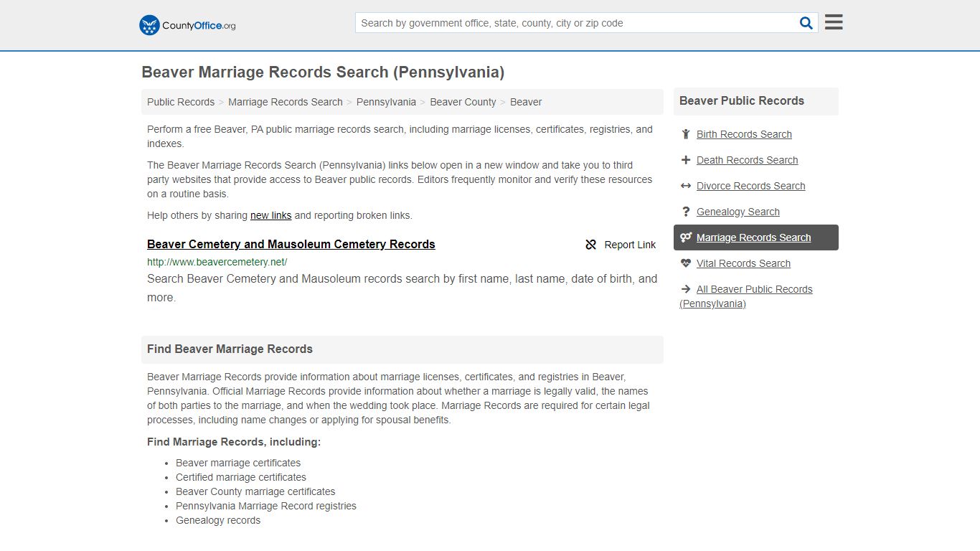Click the magnifying glass search icon
980x551 pixels.
pos(806,23)
